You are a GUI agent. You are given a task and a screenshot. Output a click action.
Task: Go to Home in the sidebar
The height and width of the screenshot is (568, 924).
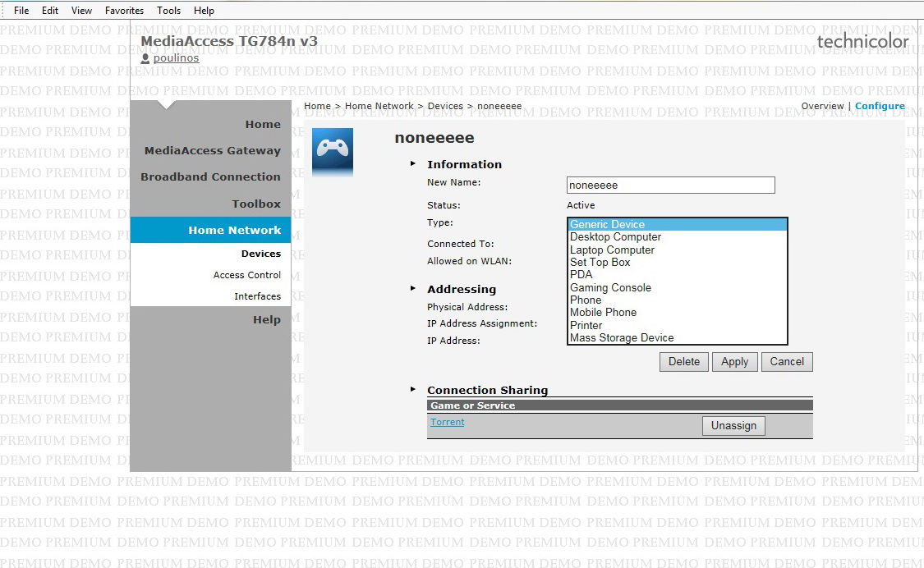[263, 124]
